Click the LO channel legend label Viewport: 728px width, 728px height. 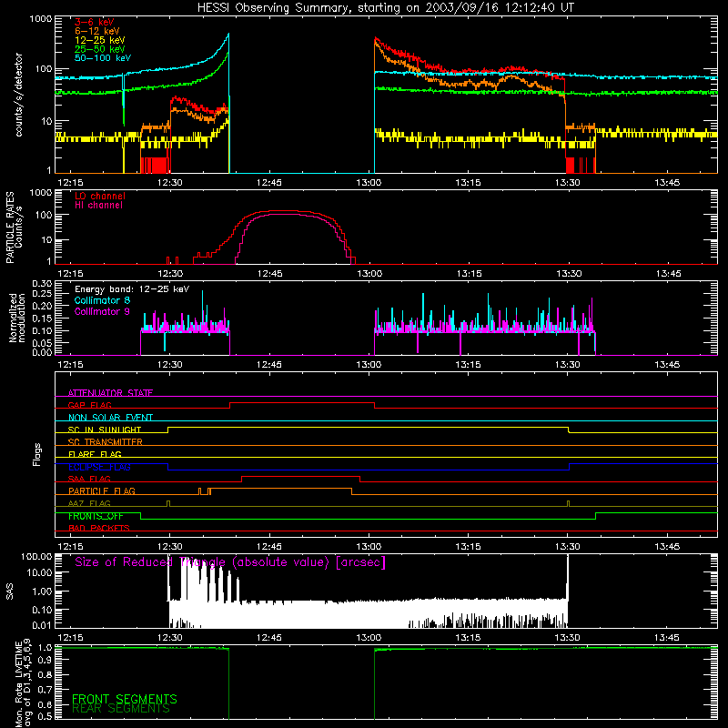point(100,196)
